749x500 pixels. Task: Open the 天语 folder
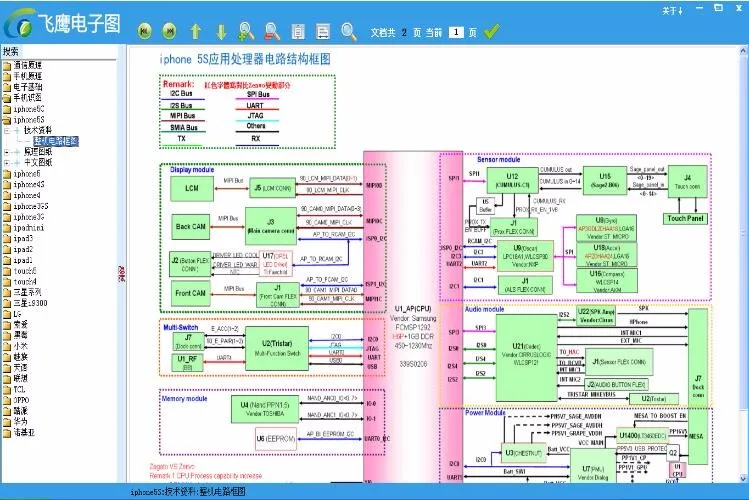(x=15, y=368)
